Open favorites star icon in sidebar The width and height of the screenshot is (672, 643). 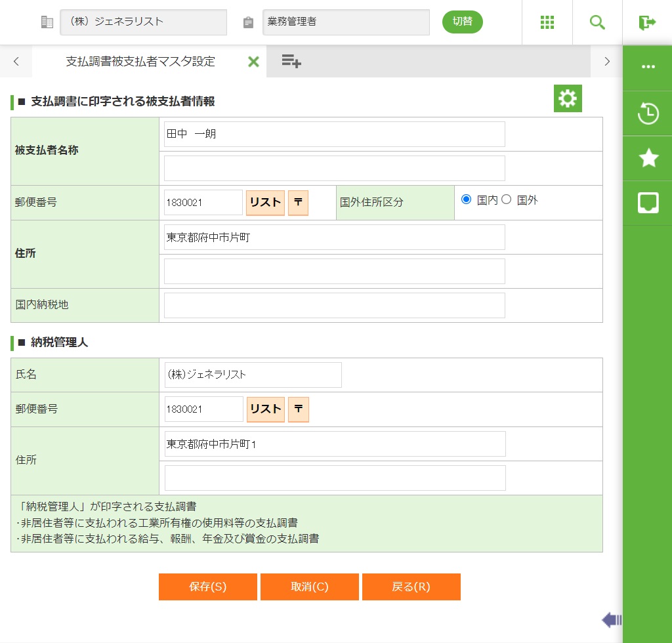(648, 158)
